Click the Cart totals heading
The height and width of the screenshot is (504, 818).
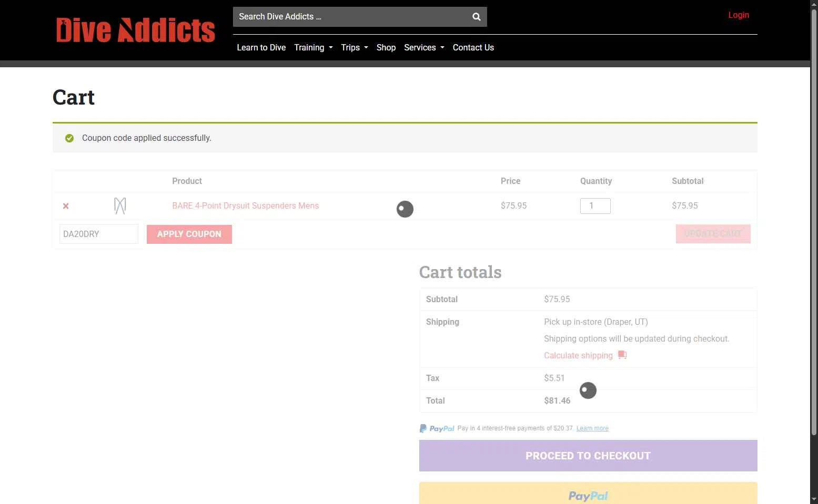click(x=460, y=272)
